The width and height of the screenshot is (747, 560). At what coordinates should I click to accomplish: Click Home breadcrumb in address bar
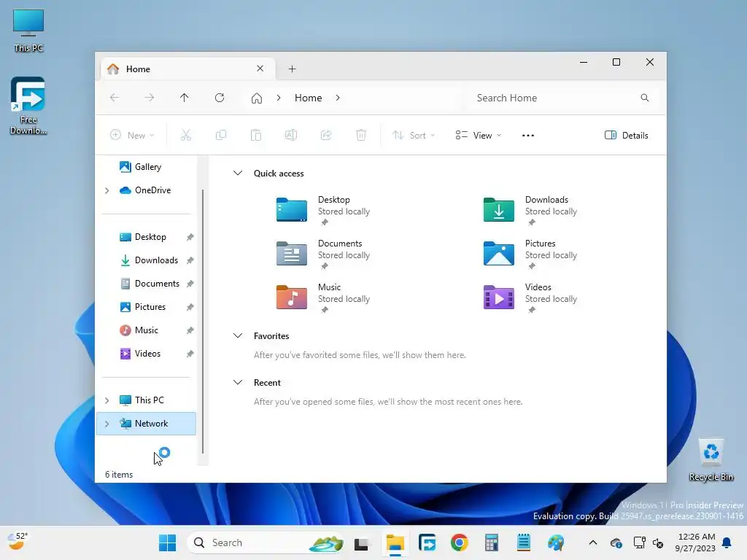pyautogui.click(x=309, y=98)
